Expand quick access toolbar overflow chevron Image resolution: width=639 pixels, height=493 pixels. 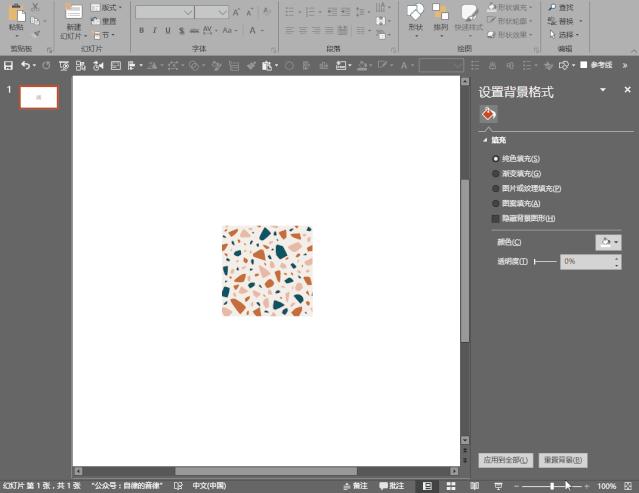pos(624,65)
